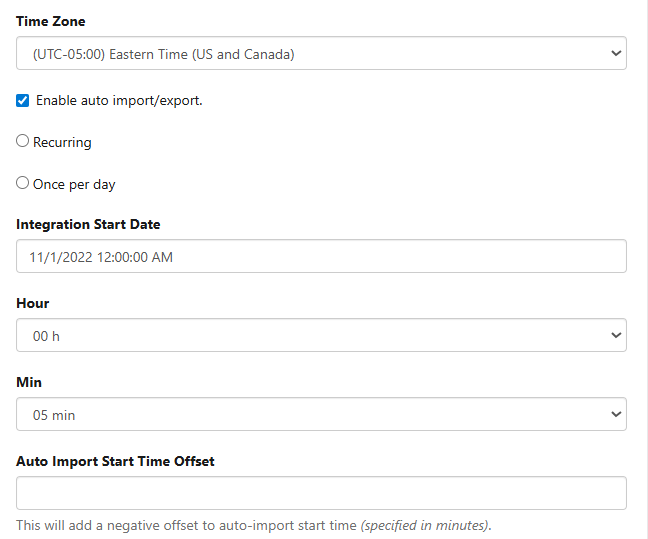Click the 'Enable auto import/export.' label text

(119, 100)
